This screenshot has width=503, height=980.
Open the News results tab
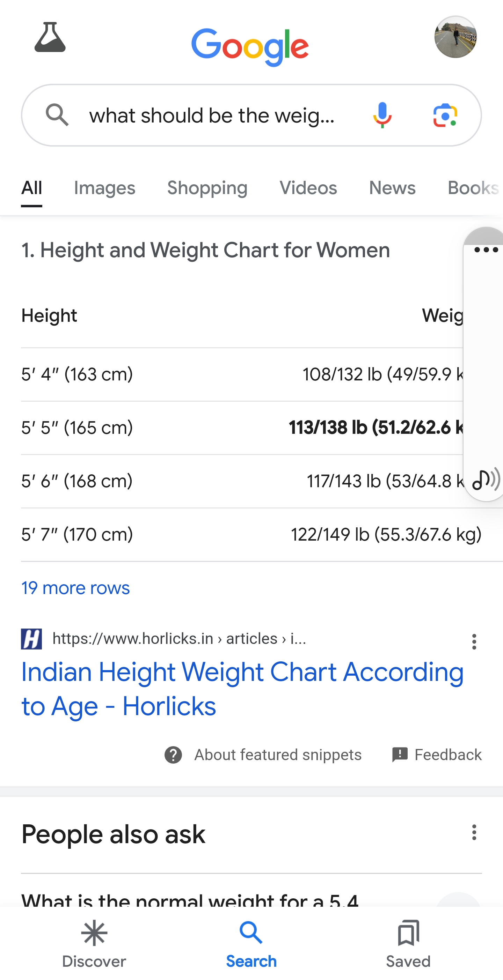[x=392, y=188]
